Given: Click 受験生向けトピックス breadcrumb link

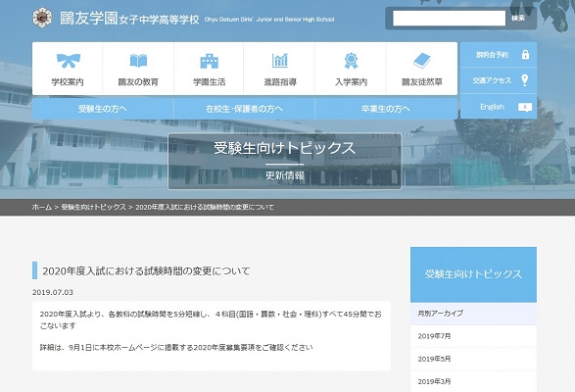Looking at the screenshot, I should click(93, 207).
